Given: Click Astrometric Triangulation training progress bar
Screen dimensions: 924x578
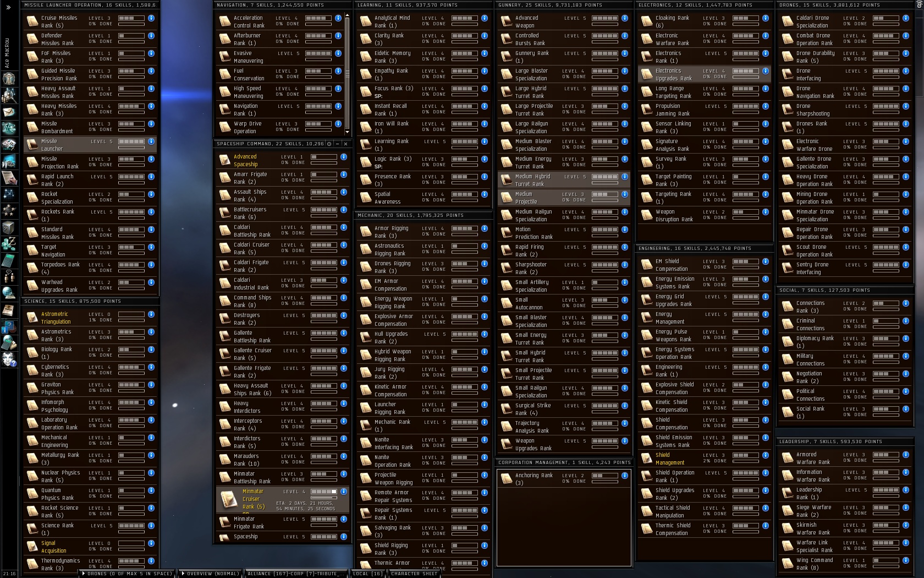Looking at the screenshot, I should [131, 320].
